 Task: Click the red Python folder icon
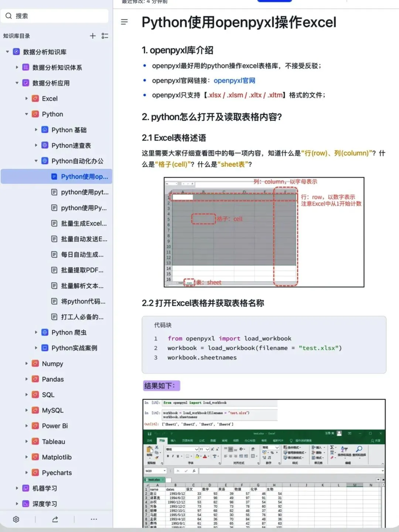(35, 114)
